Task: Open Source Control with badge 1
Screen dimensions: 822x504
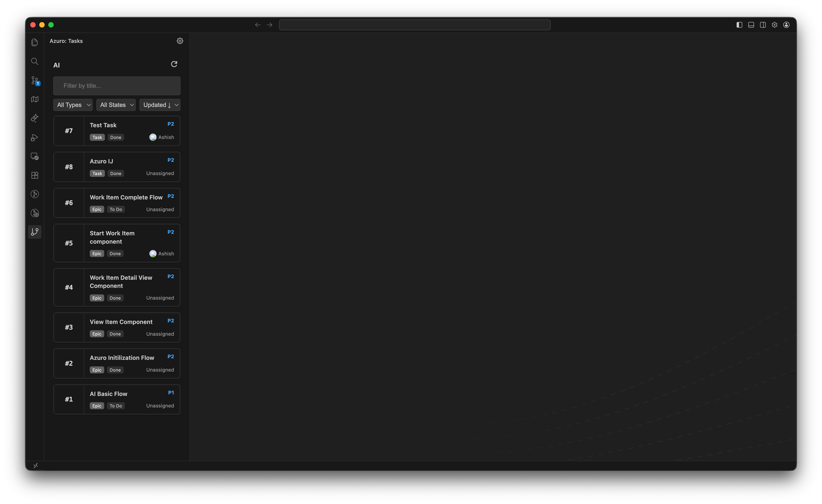Action: click(x=35, y=80)
